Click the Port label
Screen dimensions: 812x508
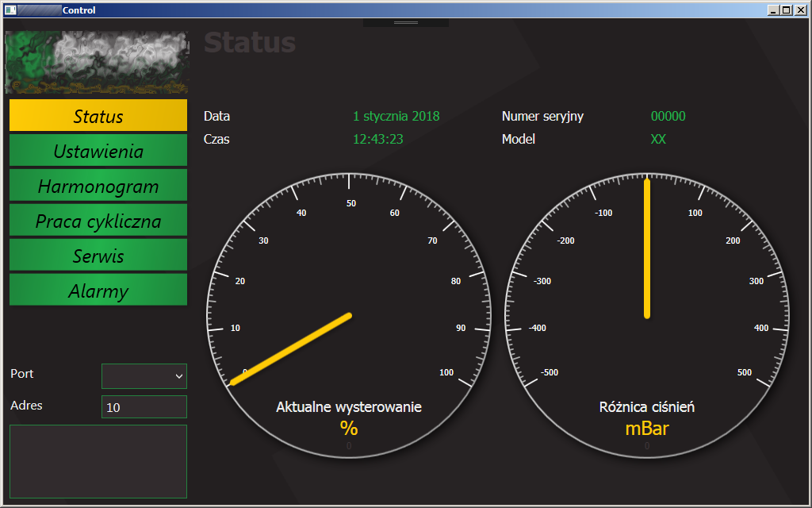tap(21, 373)
